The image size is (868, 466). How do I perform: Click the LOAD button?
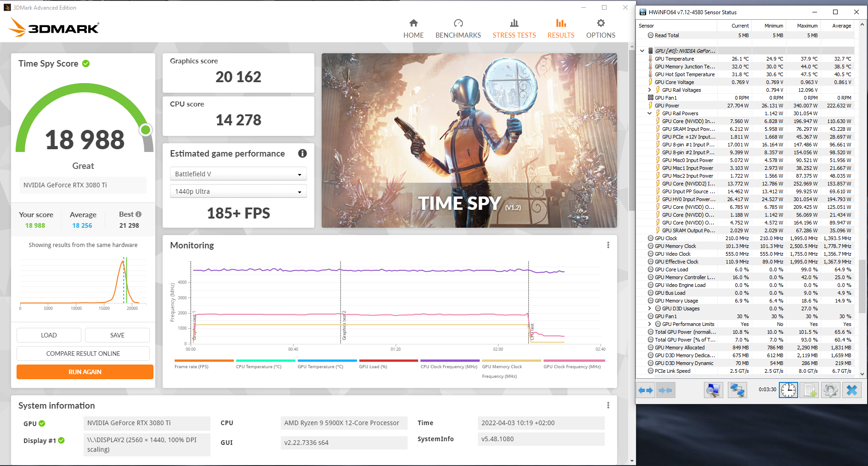click(x=49, y=335)
